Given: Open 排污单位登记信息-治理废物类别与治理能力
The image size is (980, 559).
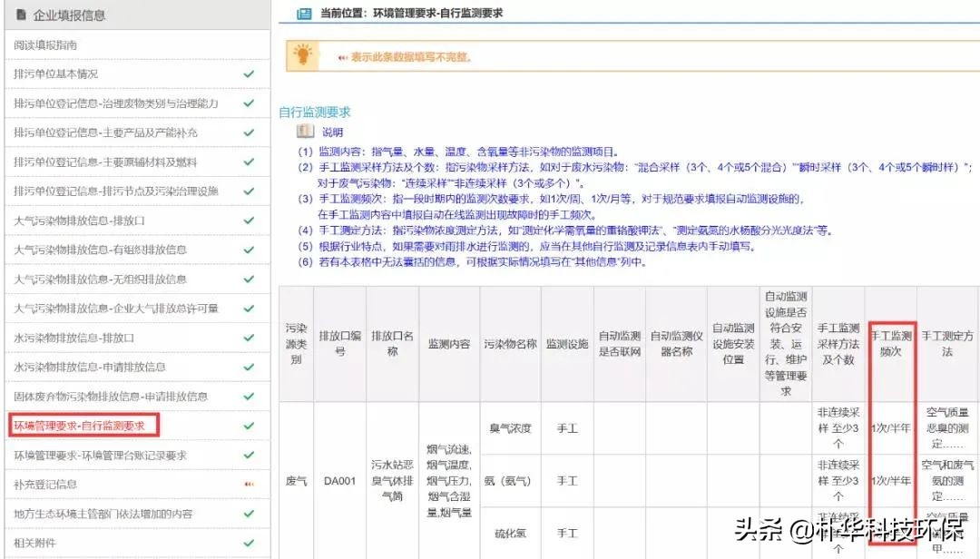Looking at the screenshot, I should pyautogui.click(x=116, y=103).
